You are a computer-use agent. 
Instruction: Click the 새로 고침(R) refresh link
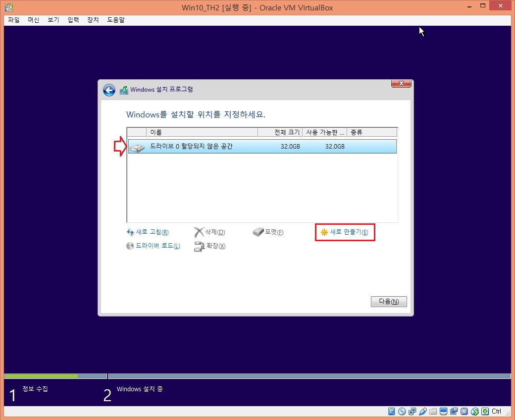pyautogui.click(x=148, y=232)
